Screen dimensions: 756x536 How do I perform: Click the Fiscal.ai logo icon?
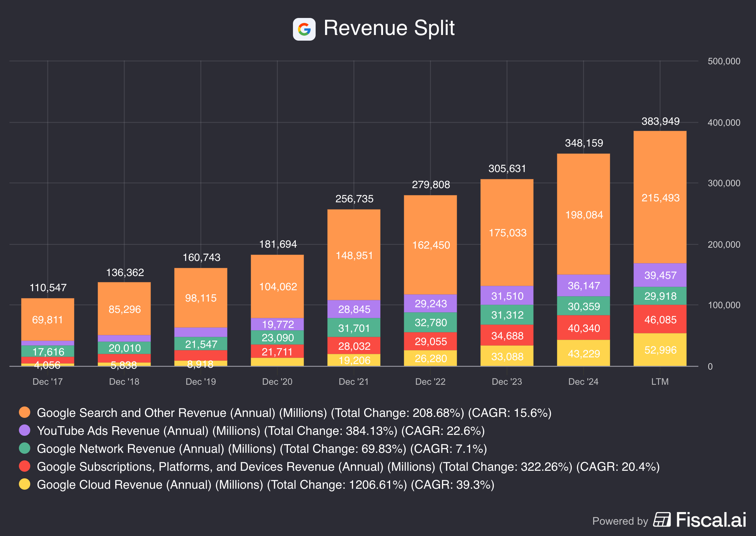pos(662,520)
